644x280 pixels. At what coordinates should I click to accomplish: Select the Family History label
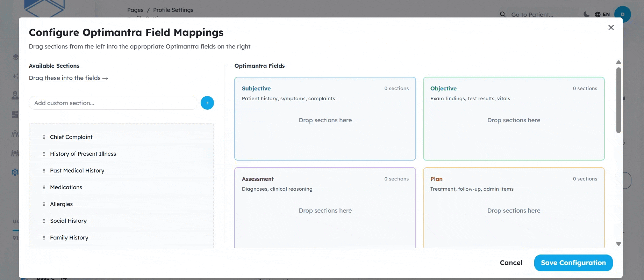pos(69,238)
